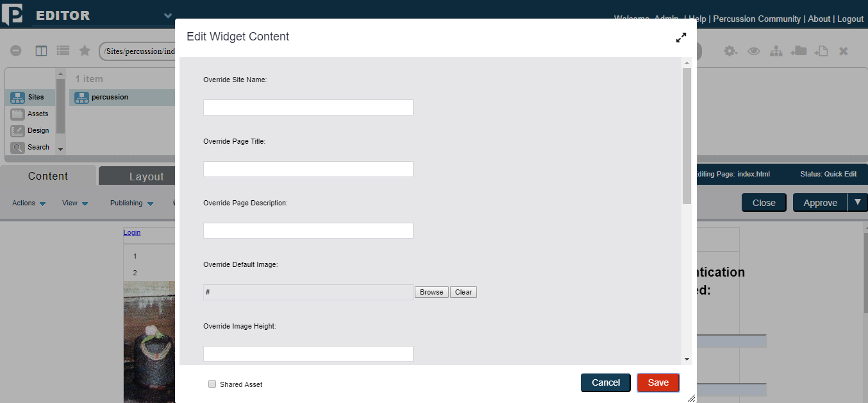This screenshot has height=403, width=868.
Task: Click the minus collapse icon in finder toolbar
Action: coord(16,51)
